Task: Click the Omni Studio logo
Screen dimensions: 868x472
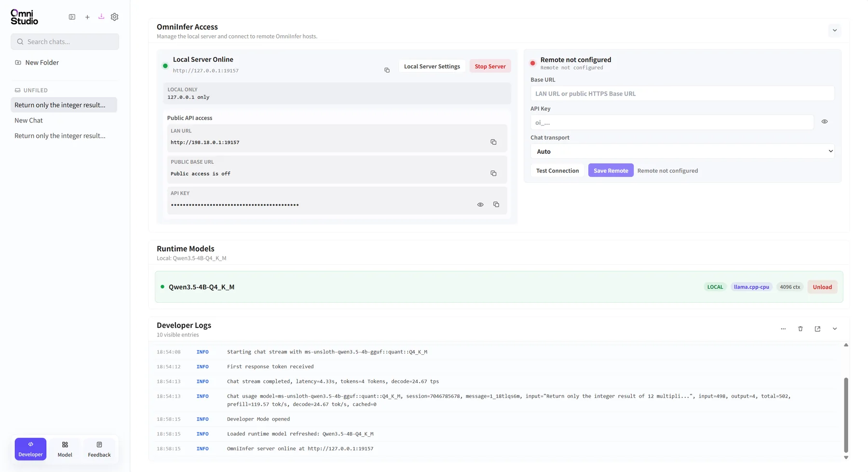Action: tap(24, 17)
